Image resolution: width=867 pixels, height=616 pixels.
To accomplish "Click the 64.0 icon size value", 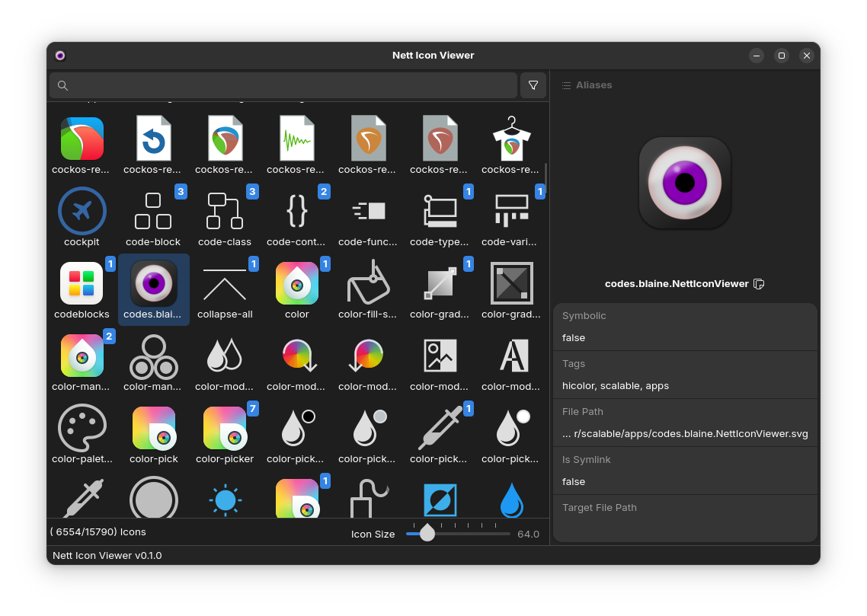I will pyautogui.click(x=528, y=535).
